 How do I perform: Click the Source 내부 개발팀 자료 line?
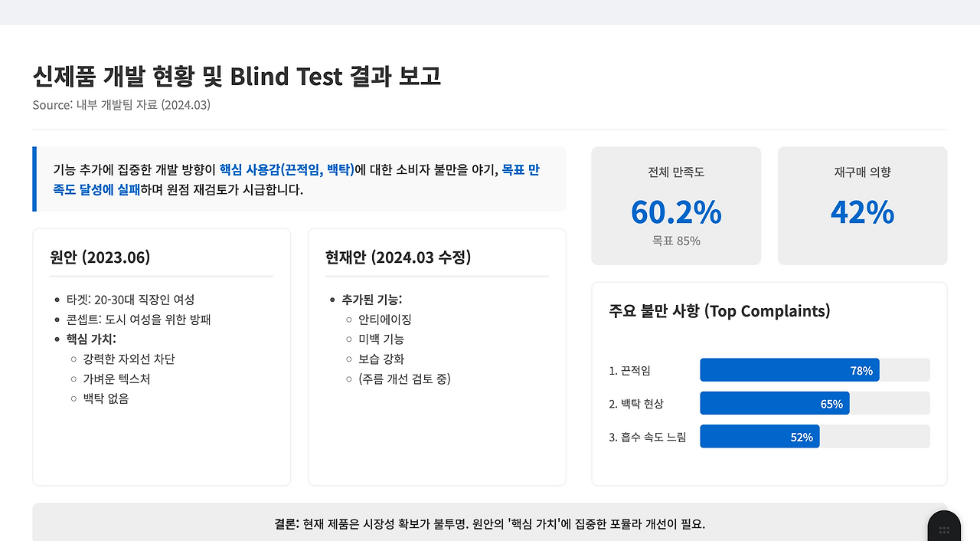[x=121, y=105]
